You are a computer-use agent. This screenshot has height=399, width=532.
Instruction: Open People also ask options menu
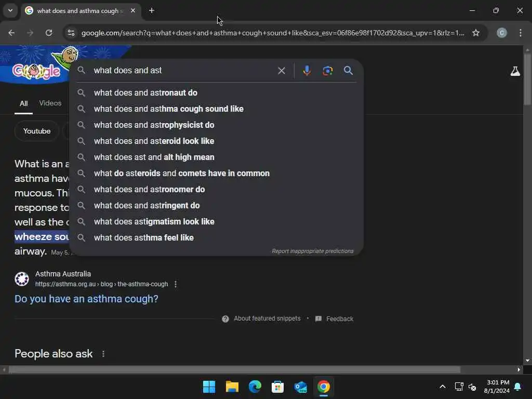(103, 354)
